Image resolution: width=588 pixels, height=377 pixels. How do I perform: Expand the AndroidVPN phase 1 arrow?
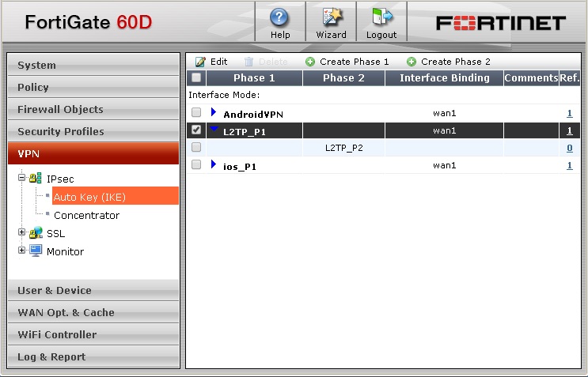pos(214,112)
